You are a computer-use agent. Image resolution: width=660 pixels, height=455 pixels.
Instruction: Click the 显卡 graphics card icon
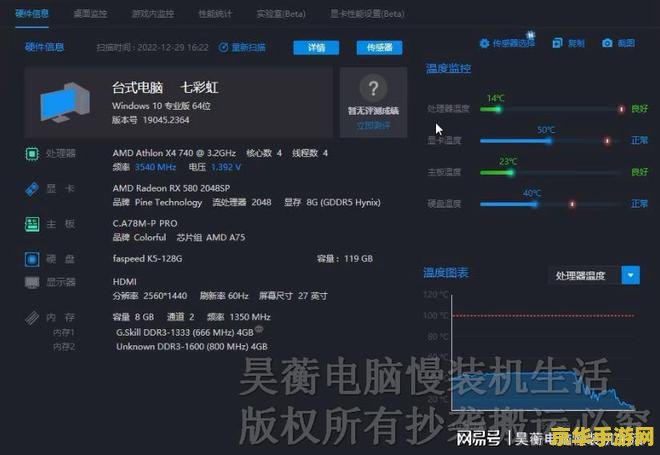pos(32,189)
